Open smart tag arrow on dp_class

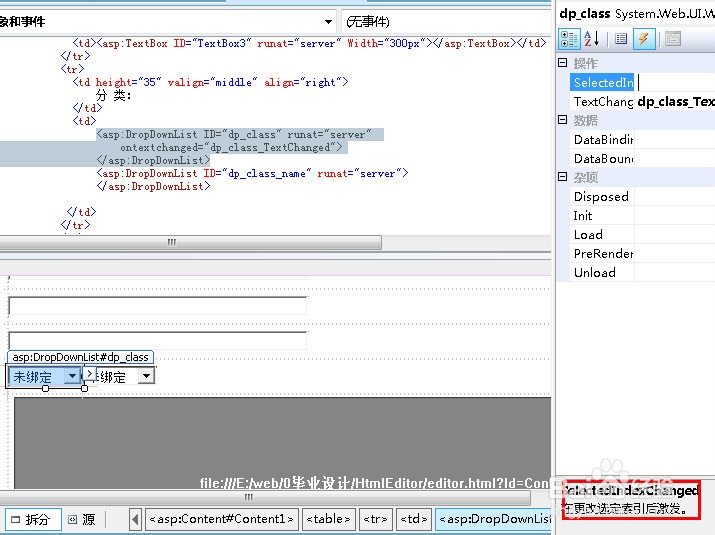point(89,374)
